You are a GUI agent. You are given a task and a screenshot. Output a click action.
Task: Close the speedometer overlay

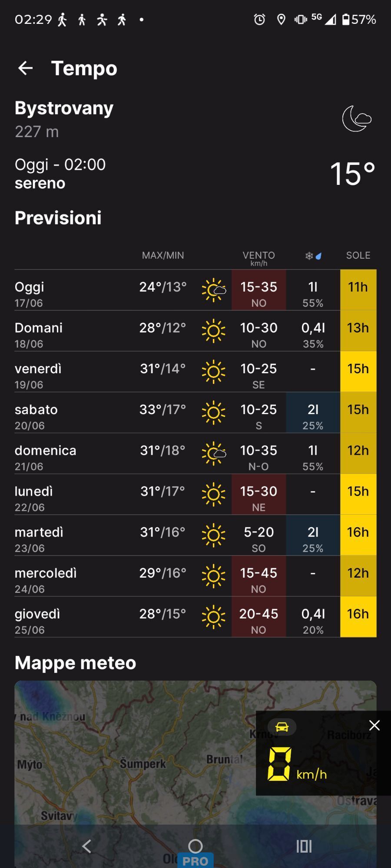point(374,725)
